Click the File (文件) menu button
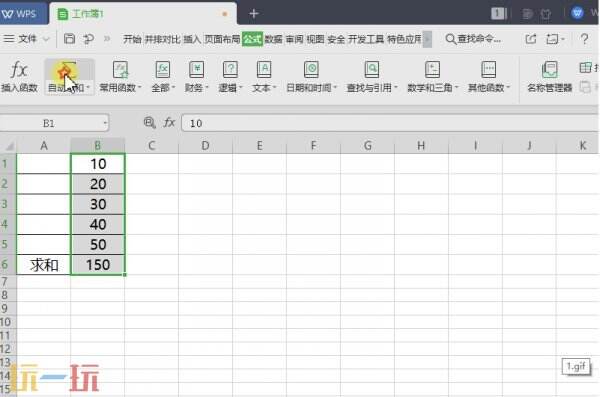The image size is (600, 397). (27, 39)
